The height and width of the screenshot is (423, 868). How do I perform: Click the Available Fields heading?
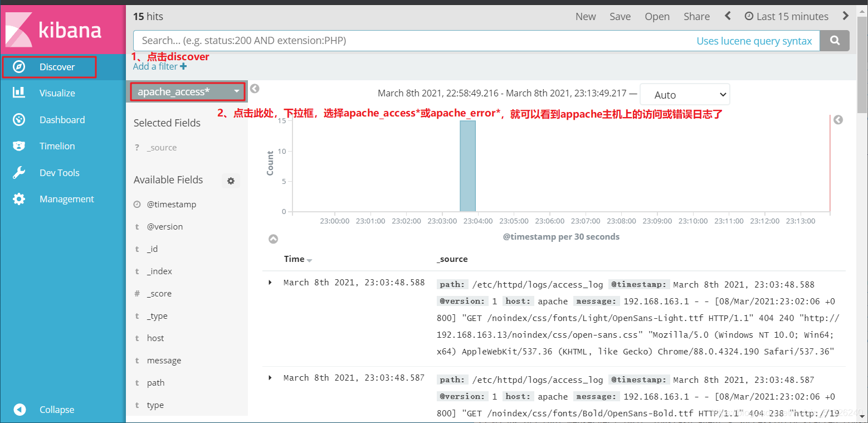pyautogui.click(x=168, y=180)
